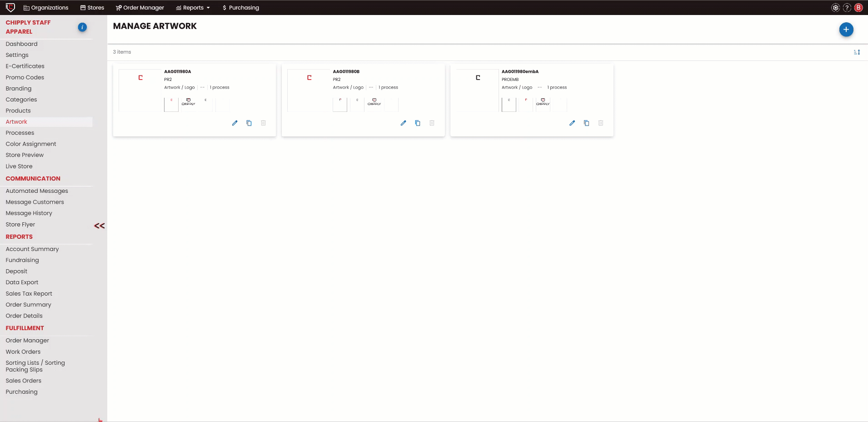
Task: Edit artwork AAG011980embA with pencil icon
Action: coord(572,123)
